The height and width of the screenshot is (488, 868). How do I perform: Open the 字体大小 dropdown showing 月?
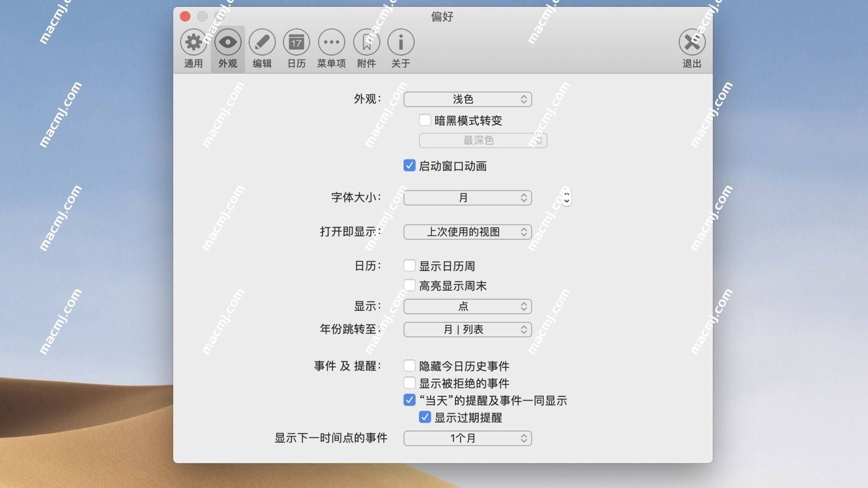[467, 198]
